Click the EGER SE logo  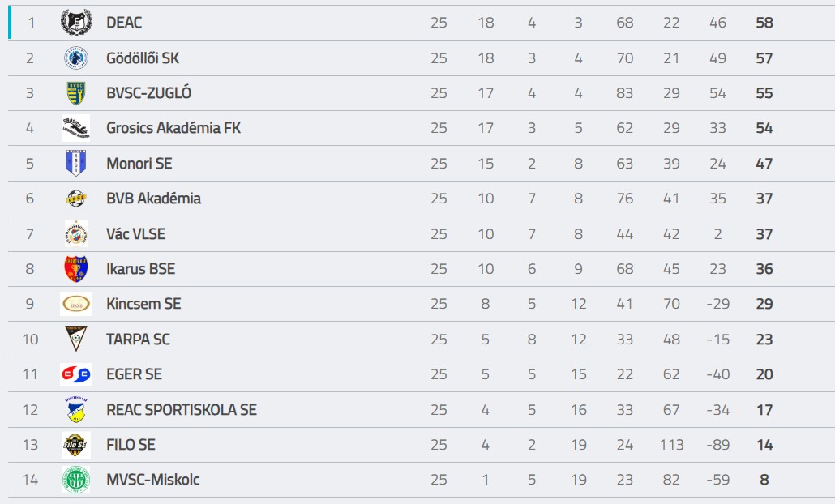[76, 374]
